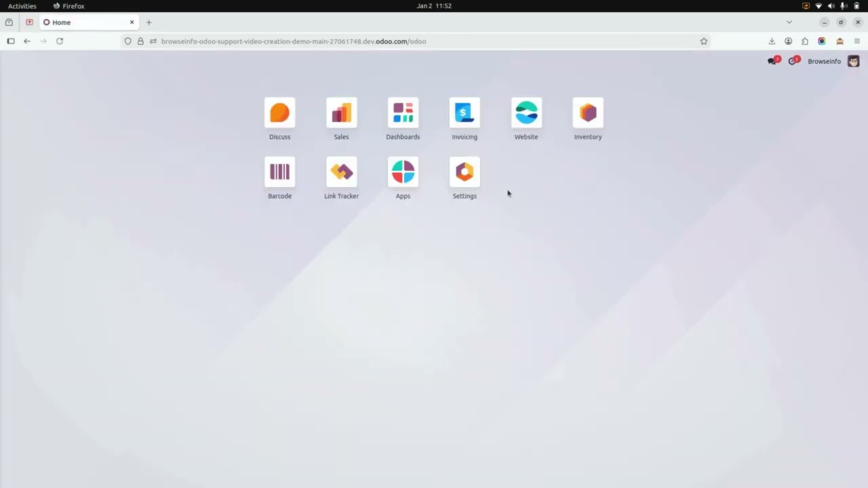Open the Activities overview
The image size is (868, 488).
(22, 6)
